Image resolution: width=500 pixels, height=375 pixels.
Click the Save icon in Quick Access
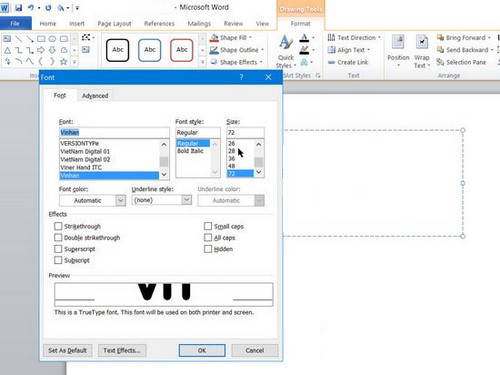coord(19,7)
